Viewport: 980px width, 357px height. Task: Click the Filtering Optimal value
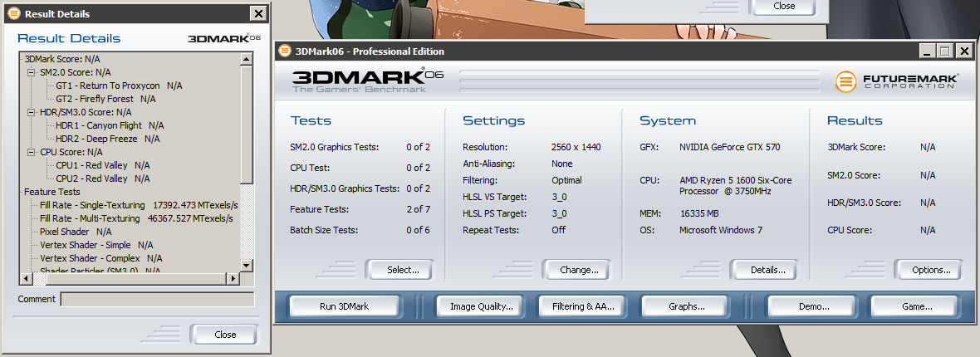tap(566, 180)
